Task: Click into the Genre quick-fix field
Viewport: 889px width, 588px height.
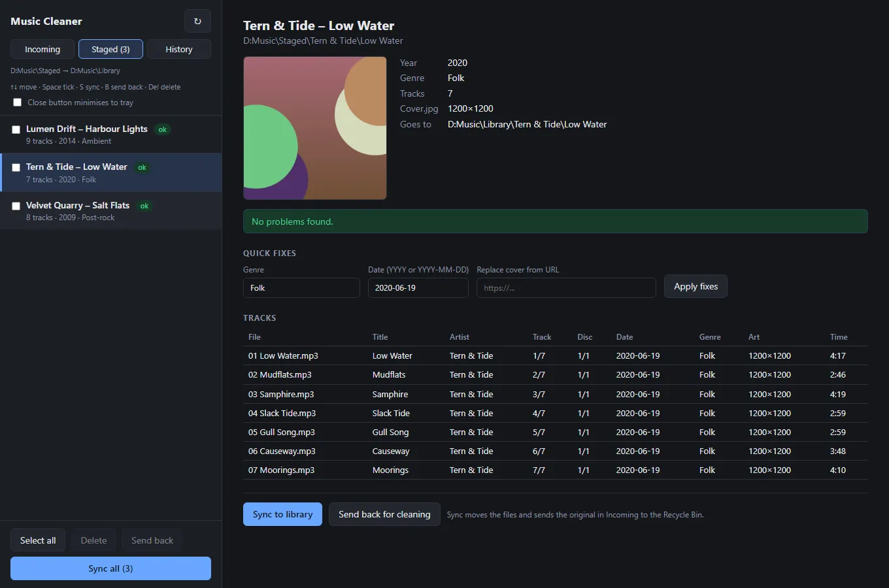Action: coord(301,287)
